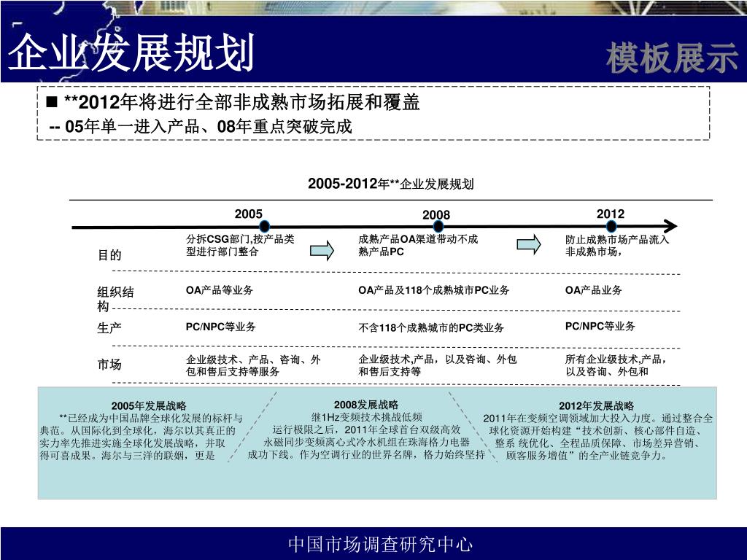This screenshot has width=747, height=560.
Task: Select text 分拆CSG部门,按产品类型进行部门整合
Action: tap(240, 245)
